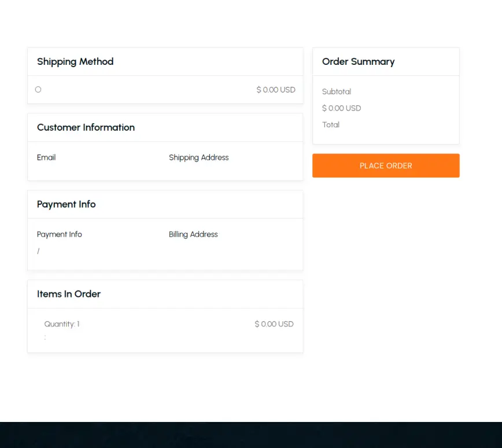502x448 pixels.
Task: Click the card expiry slash field
Action: point(38,251)
